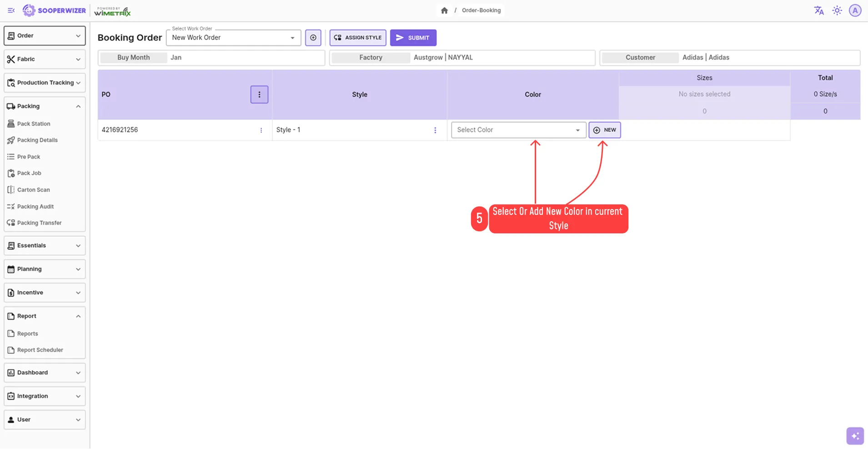Open the PO column three-dot options menu
Viewport: 868px width, 449px height.
coord(259,94)
